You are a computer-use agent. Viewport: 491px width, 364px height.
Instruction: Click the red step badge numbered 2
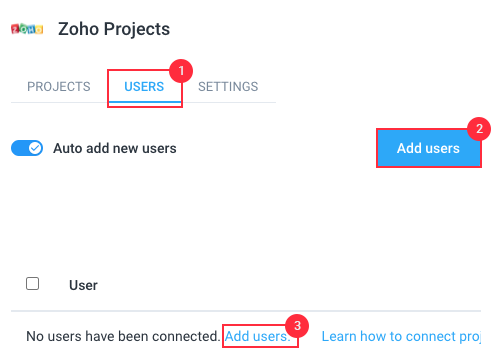(479, 129)
